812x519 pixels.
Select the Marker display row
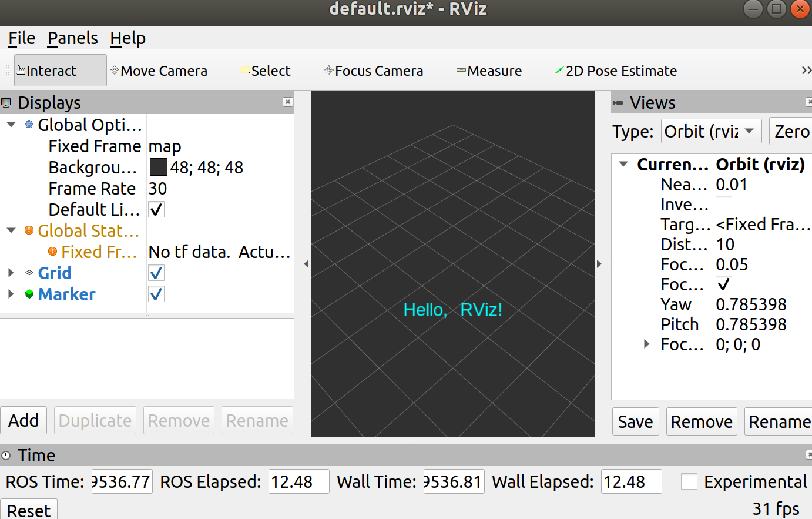(x=147, y=294)
